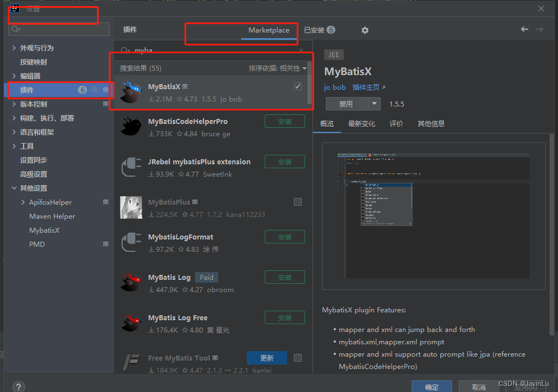Screen dimensions: 558x392
Task: Click IntelliJ logo in title bar
Action: pyautogui.click(x=15, y=8)
